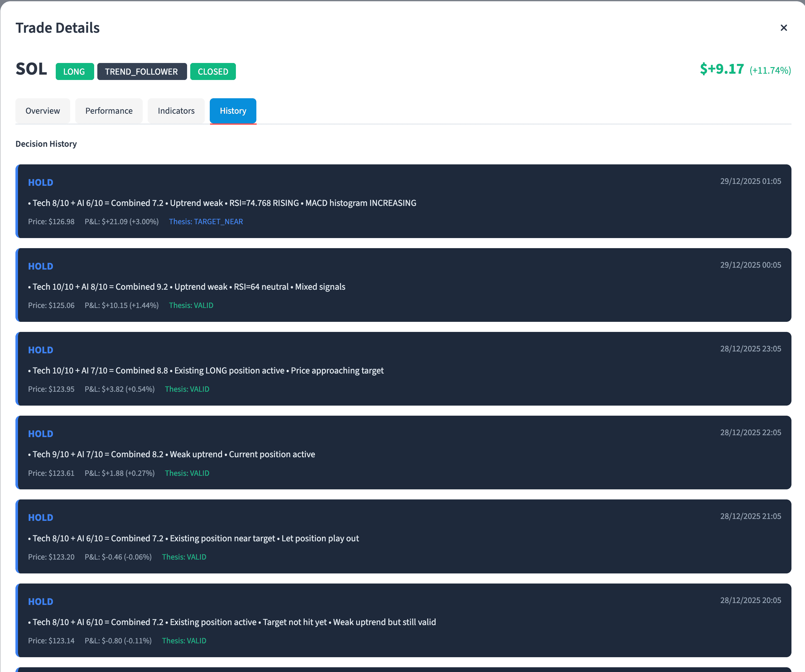
Task: Click the Combined 8.2 reasoning line
Action: 171,455
